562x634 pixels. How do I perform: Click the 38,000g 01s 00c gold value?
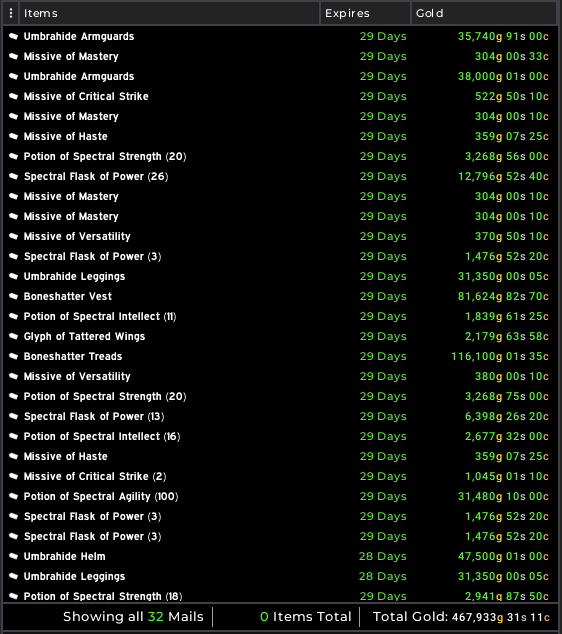503,76
